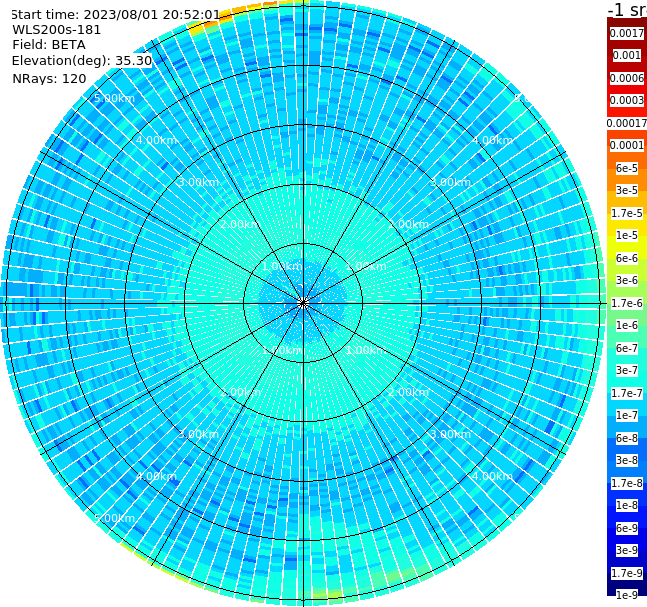Image resolution: width=647 pixels, height=607 pixels.
Task: Click the 5.00km range label in the upper-left quadrant
Action: click(x=114, y=98)
